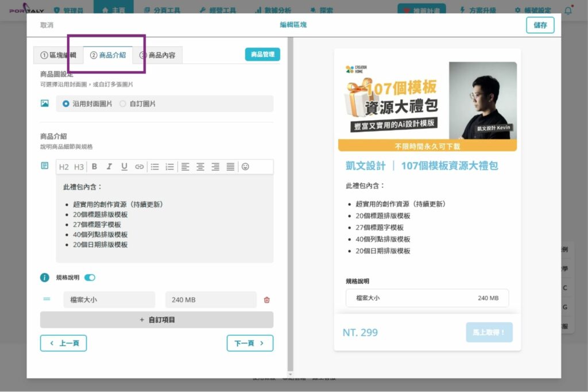Open 數據分析 in the top navigation
The height and width of the screenshot is (392, 588).
(x=273, y=10)
